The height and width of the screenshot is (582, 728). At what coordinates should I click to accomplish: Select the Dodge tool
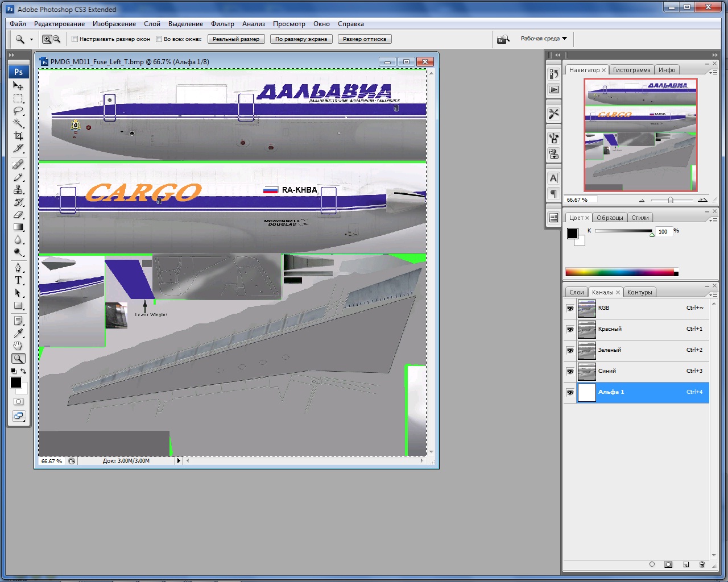tap(18, 252)
